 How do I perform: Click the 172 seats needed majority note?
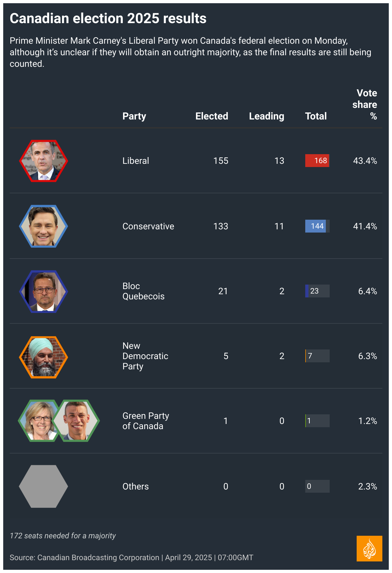[63, 535]
